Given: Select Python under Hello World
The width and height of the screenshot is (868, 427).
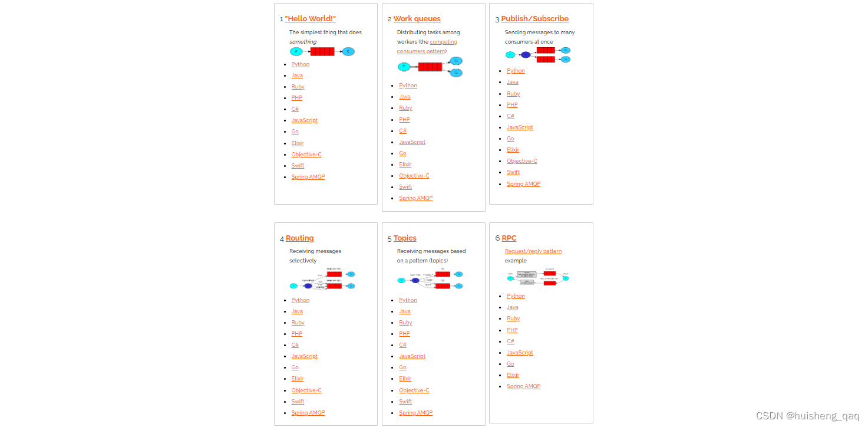Looking at the screenshot, I should pos(300,64).
